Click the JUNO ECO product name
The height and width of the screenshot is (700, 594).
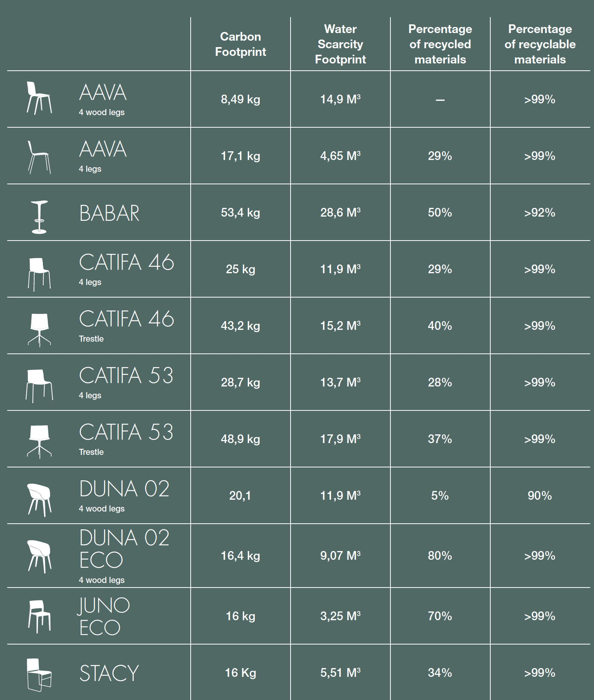(104, 616)
